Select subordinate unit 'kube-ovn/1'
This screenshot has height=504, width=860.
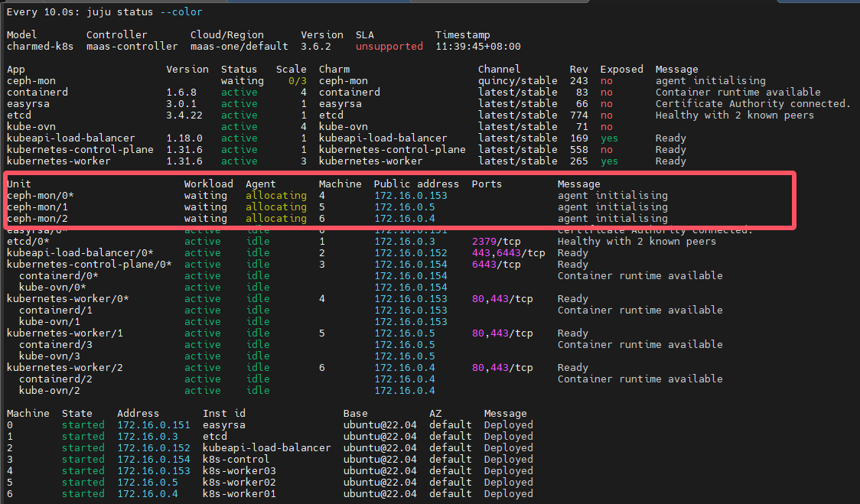(x=50, y=323)
